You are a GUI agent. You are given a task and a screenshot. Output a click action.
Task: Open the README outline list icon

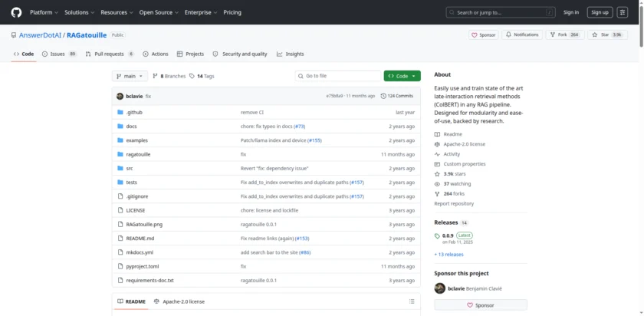click(x=412, y=301)
